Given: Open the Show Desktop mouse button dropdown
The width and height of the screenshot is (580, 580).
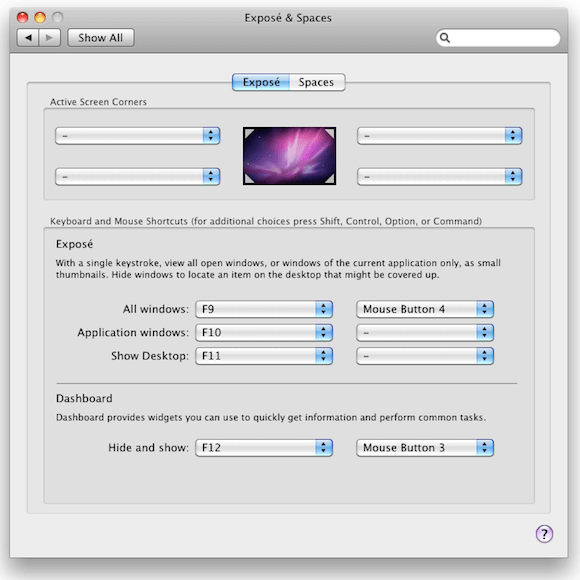Looking at the screenshot, I should coord(425,356).
